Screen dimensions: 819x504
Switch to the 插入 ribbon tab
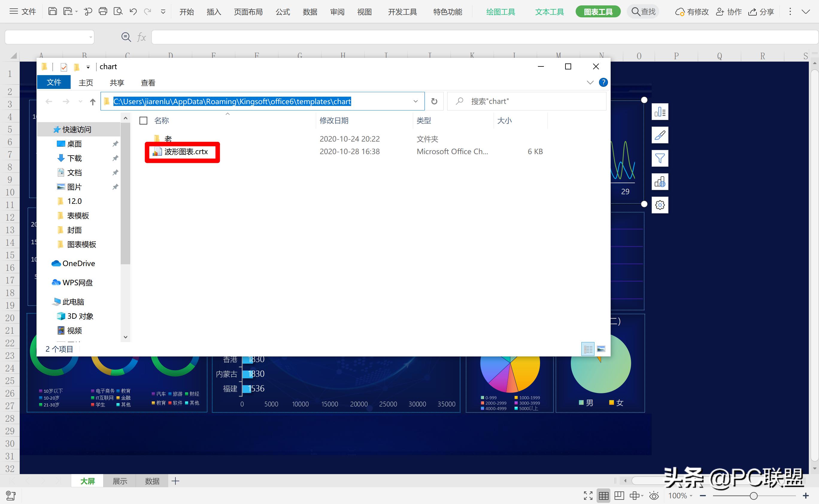coord(214,11)
